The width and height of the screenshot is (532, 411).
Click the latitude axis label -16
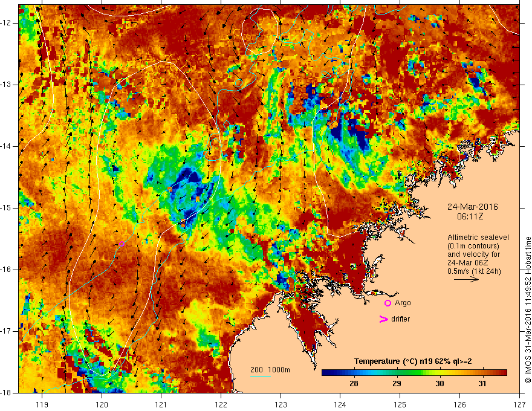[x=6, y=270]
